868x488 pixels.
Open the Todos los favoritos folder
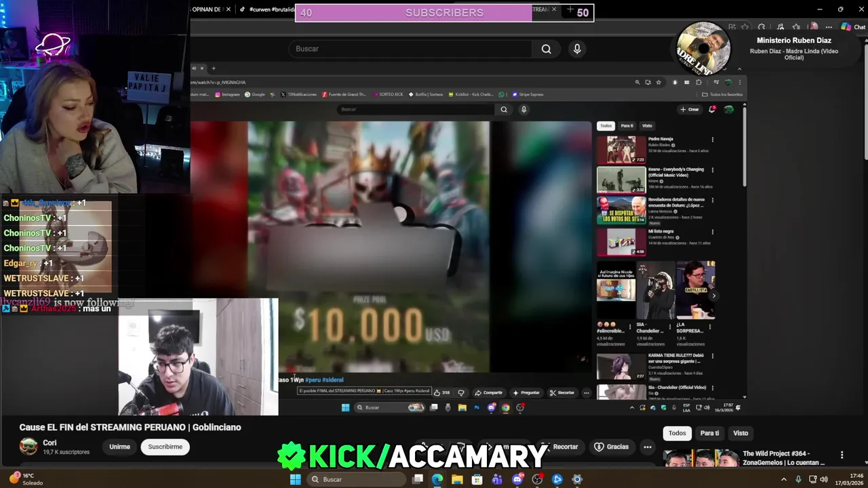723,94
